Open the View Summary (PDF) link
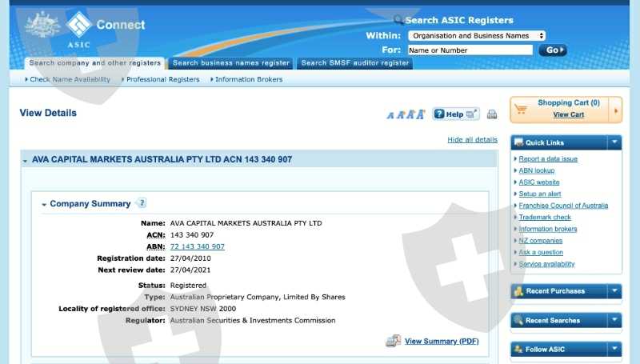640x364 pixels. pos(442,341)
